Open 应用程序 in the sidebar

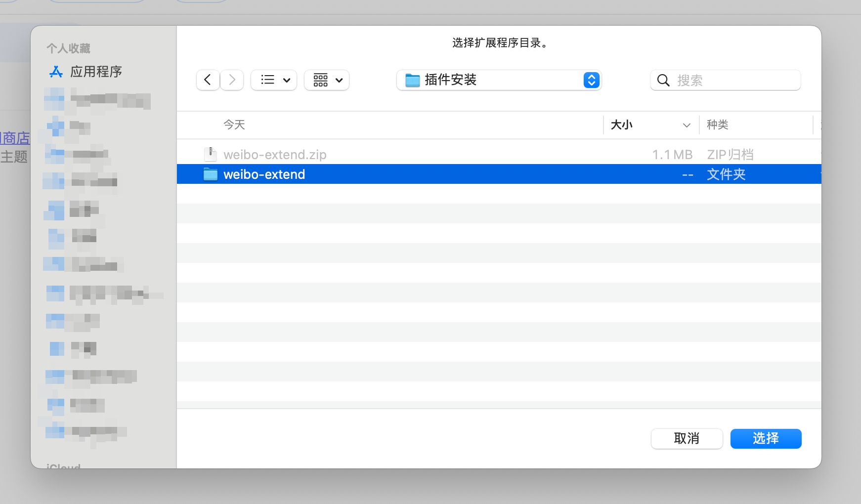pyautogui.click(x=96, y=72)
